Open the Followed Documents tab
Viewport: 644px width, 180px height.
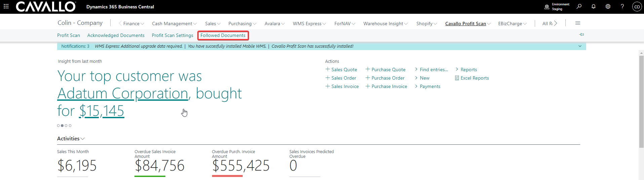(223, 35)
